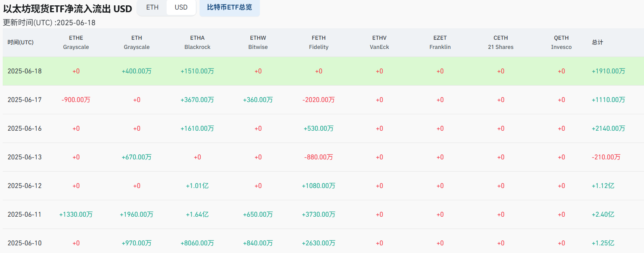Switch the unit toggle to ETH
644x253 pixels.
152,7
